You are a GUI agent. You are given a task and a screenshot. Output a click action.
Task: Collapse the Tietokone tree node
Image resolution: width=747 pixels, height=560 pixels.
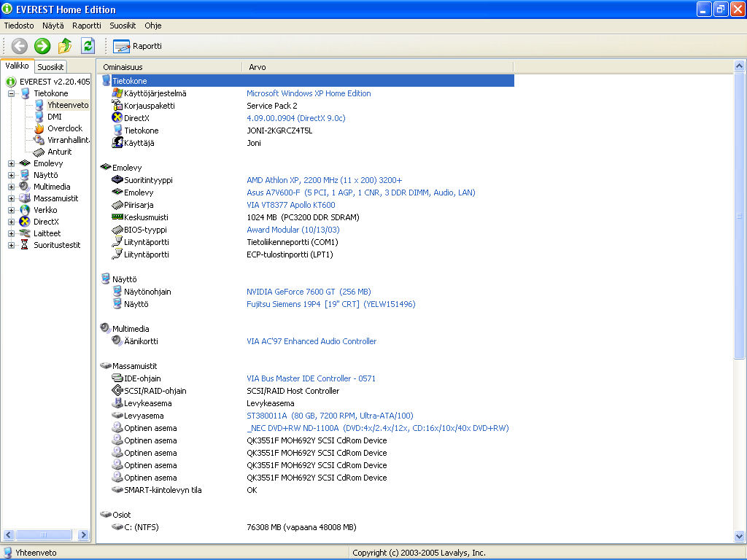tap(11, 93)
